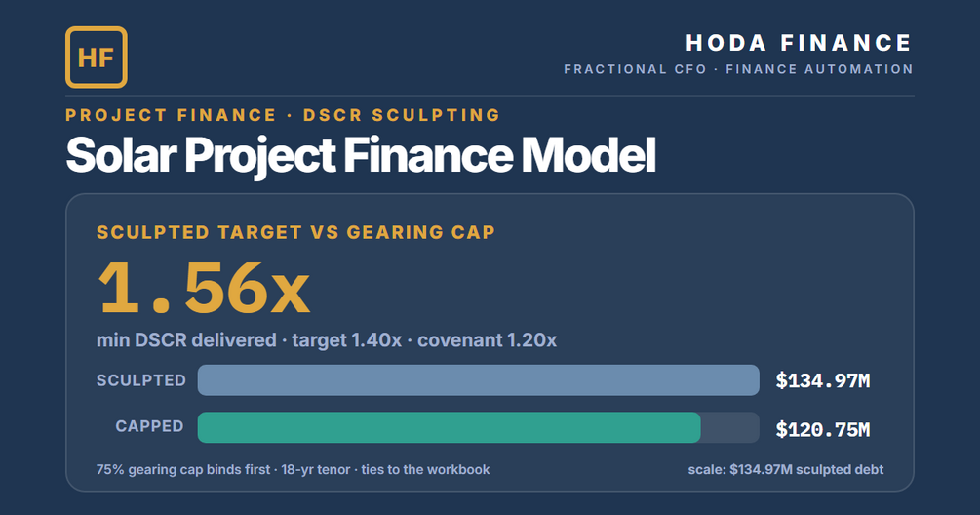Select the HODA FINANCE brand name
980x515 pixels.
click(x=800, y=43)
